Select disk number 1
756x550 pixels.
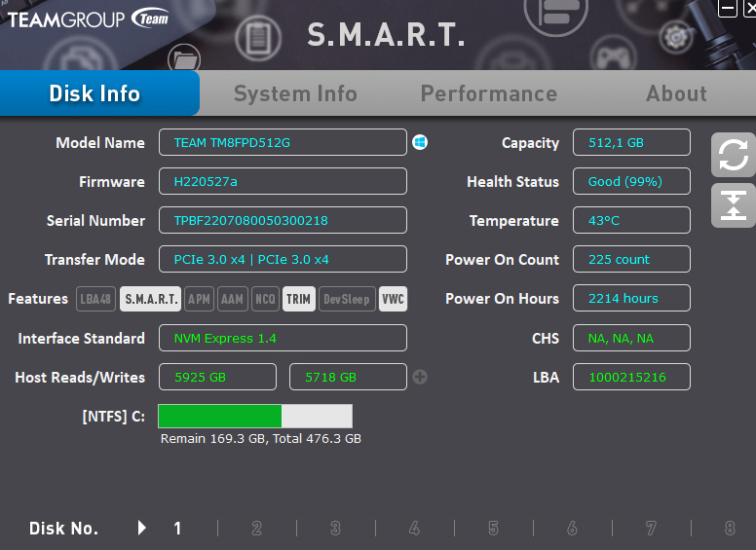177,529
